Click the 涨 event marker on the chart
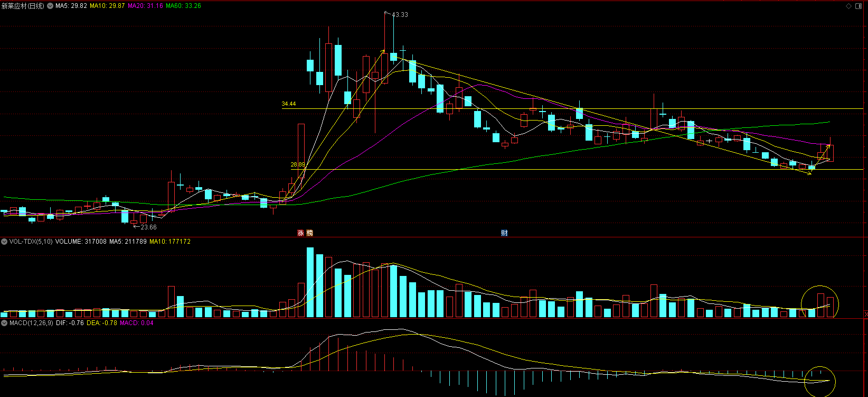868x397 pixels. click(300, 233)
